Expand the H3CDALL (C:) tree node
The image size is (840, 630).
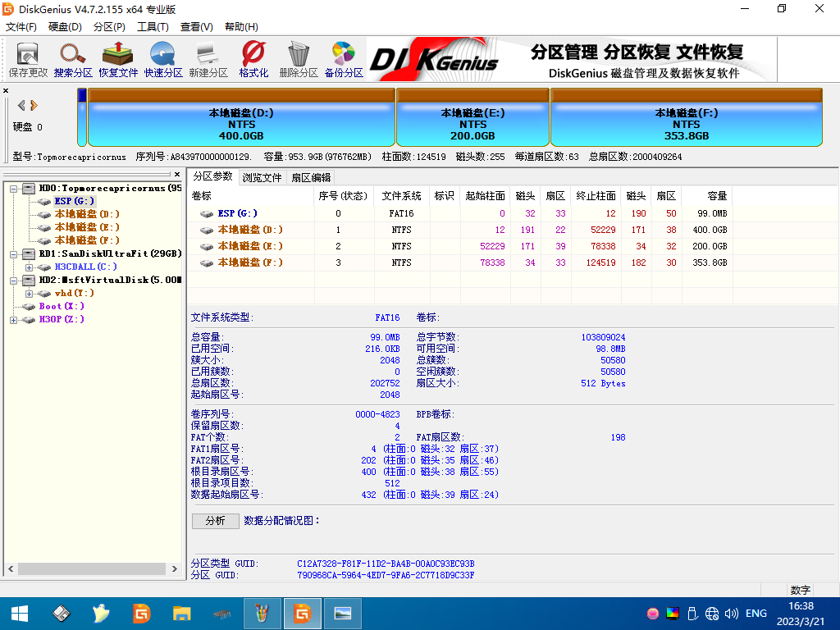29,267
